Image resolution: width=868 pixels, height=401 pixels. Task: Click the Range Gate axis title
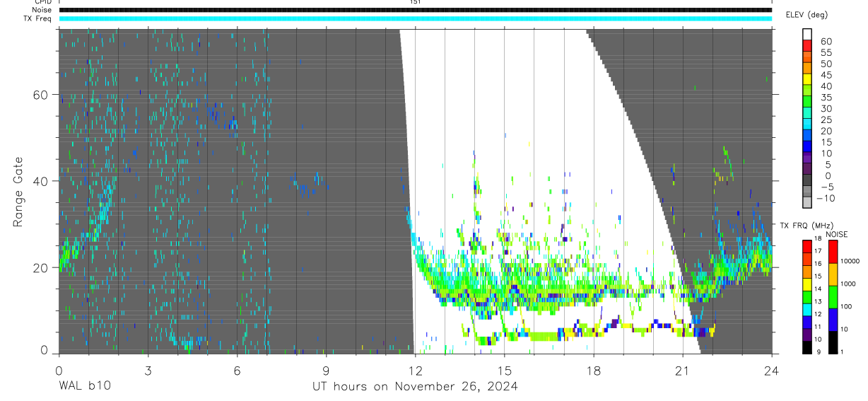tap(19, 192)
